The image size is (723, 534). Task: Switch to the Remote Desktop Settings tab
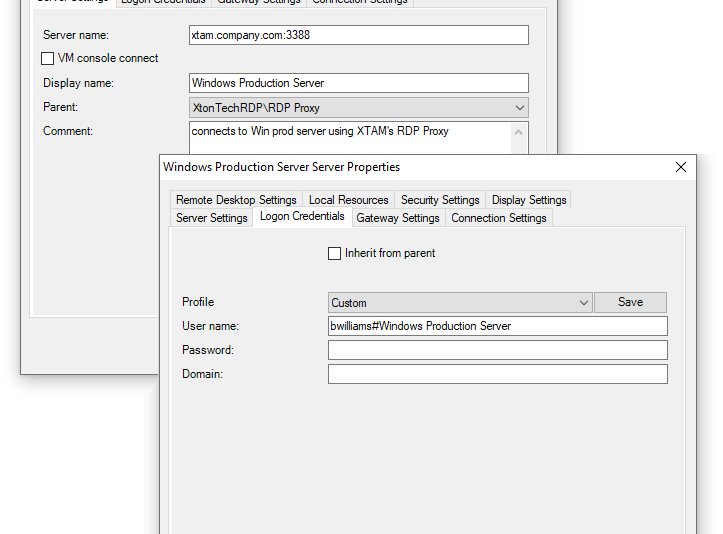(x=236, y=200)
